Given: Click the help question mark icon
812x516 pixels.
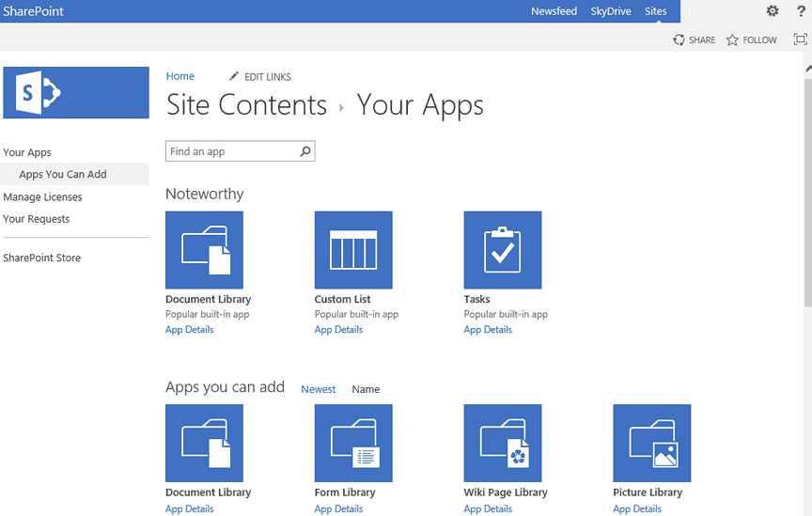Looking at the screenshot, I should point(801,11).
